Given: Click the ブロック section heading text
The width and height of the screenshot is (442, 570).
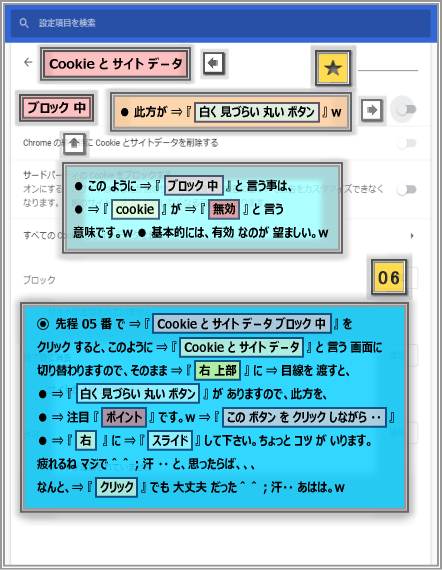Looking at the screenshot, I should (39, 280).
